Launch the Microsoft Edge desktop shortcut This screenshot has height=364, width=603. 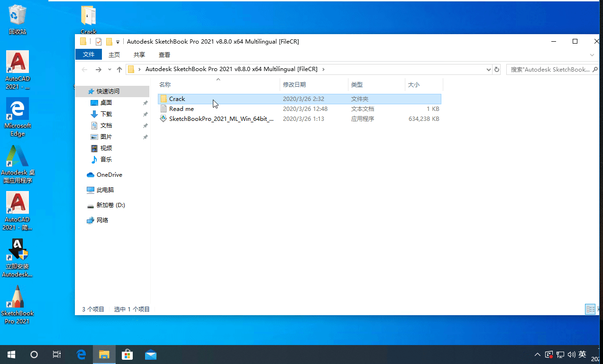point(18,117)
